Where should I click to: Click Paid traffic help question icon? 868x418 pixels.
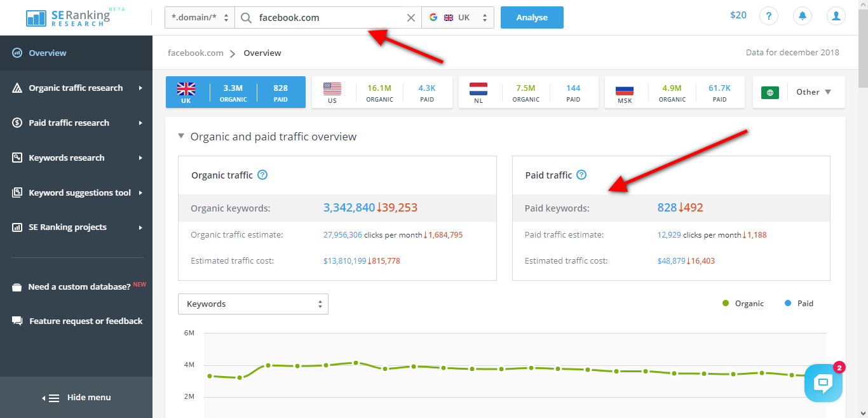click(581, 175)
